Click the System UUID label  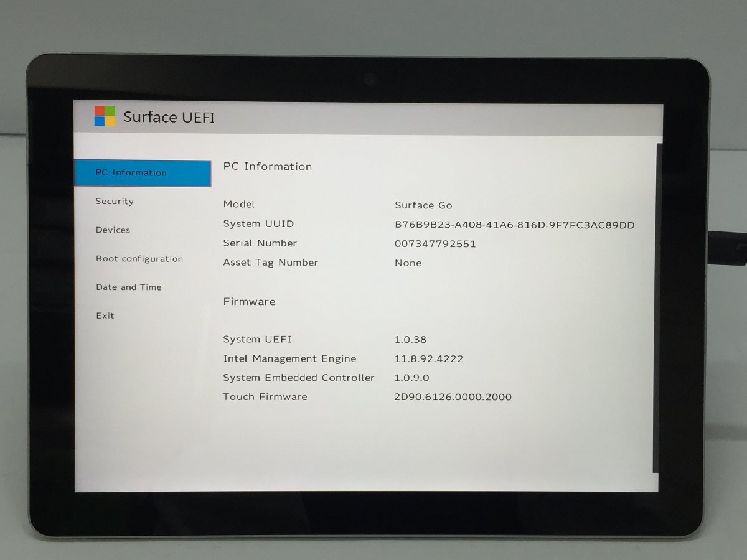(258, 224)
